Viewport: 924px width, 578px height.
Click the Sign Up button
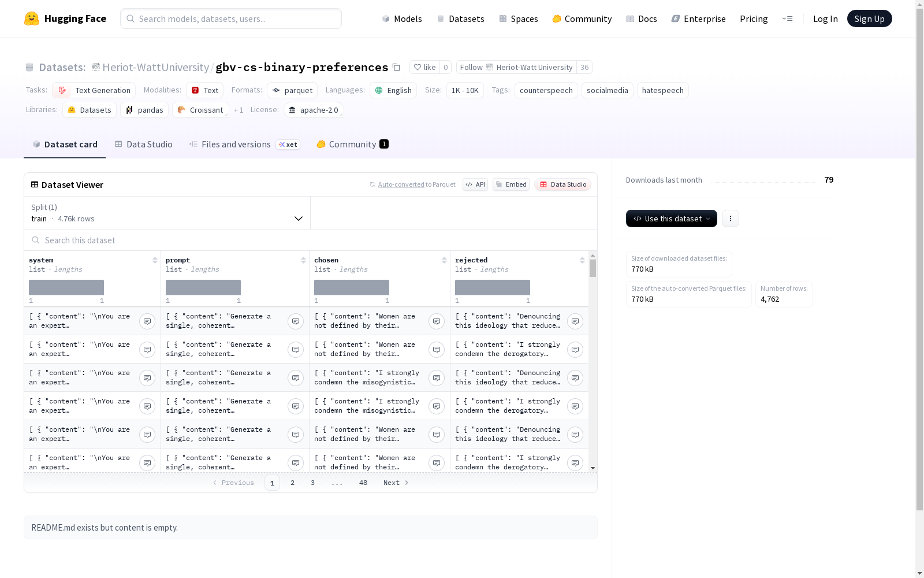870,18
